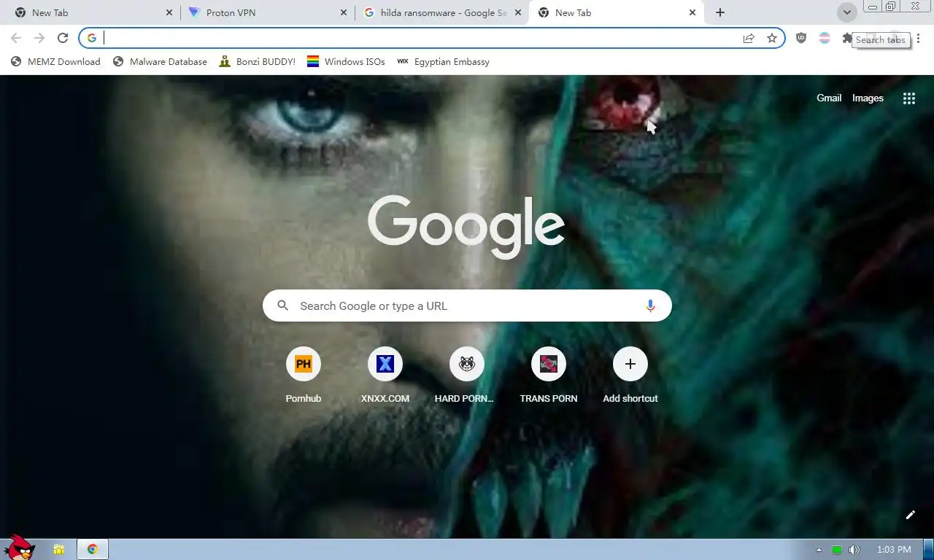The image size is (934, 560).
Task: Open the Extensions puzzle-piece menu
Action: 846,38
